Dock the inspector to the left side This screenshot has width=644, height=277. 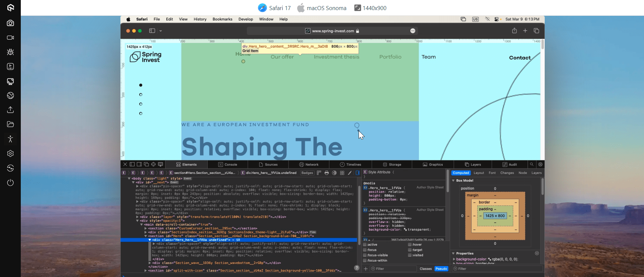[132, 164]
